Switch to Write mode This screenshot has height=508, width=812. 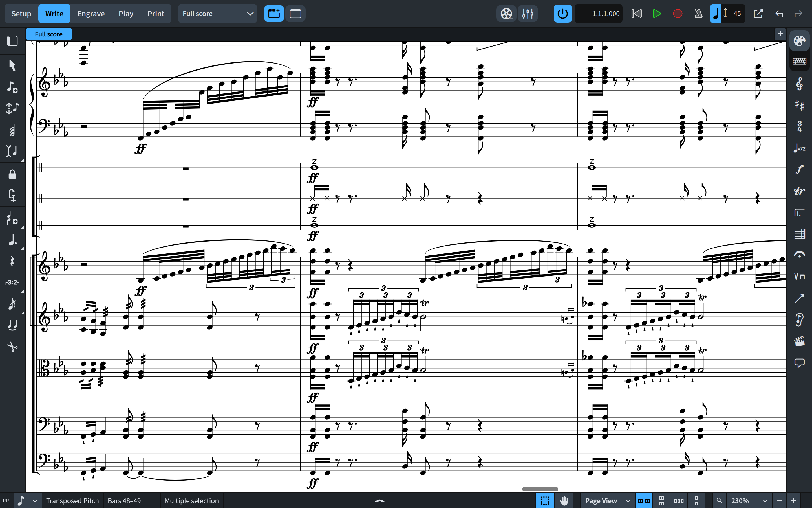point(54,14)
